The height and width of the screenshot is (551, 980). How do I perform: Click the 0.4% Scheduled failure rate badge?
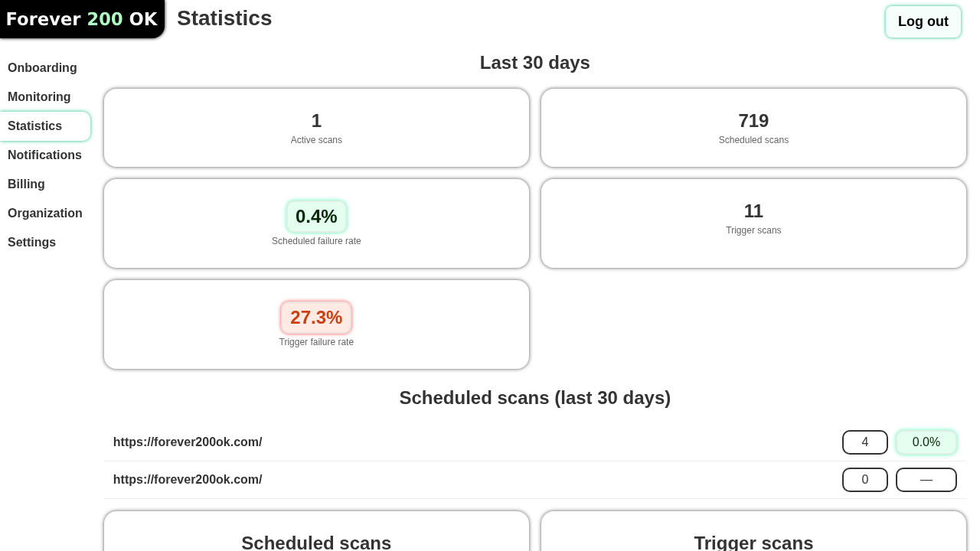[316, 217]
